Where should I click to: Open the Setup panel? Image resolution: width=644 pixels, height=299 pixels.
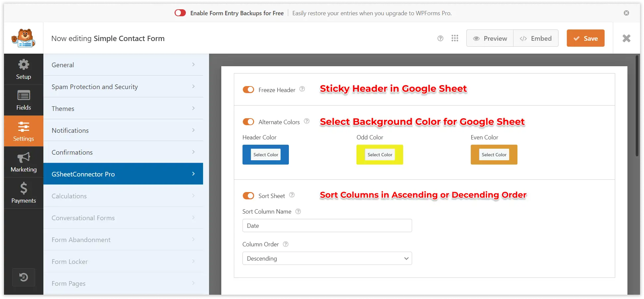[23, 69]
